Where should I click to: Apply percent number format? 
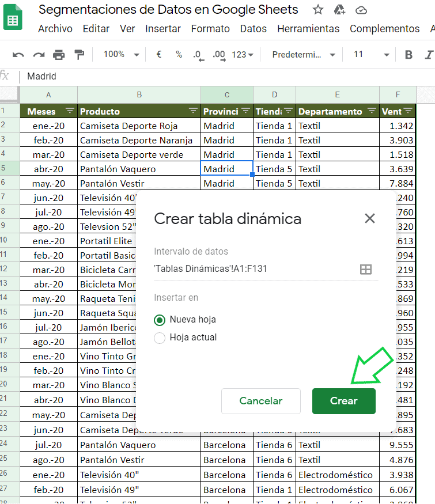point(179,54)
